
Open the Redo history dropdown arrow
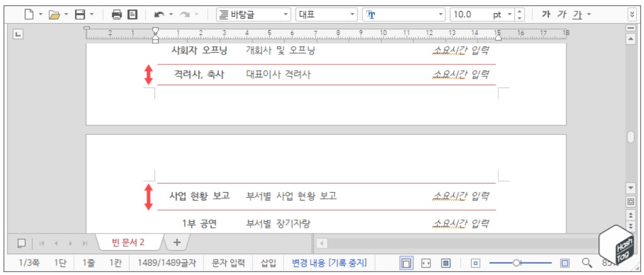197,15
